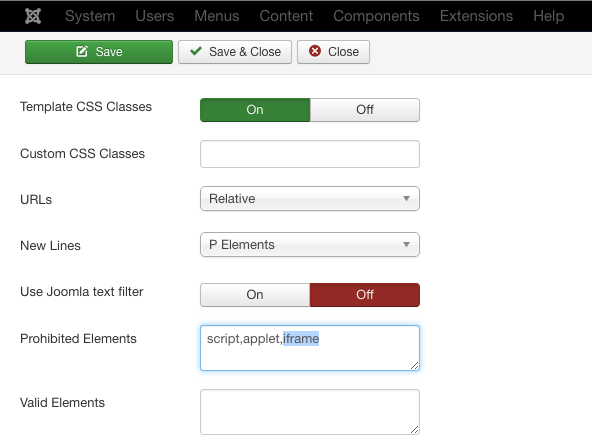Click the Joomla logo icon
Viewport: 592px width, 442px height.
[33, 16]
